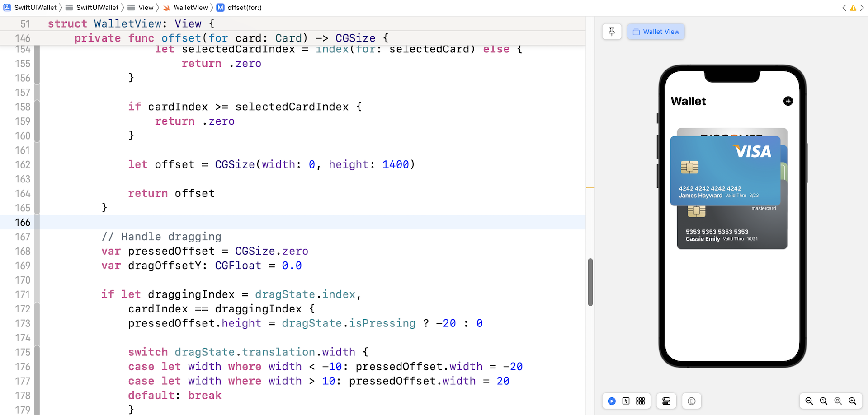Screen dimensions: 868x415
Task: Click the Visa card in preview
Action: click(725, 171)
